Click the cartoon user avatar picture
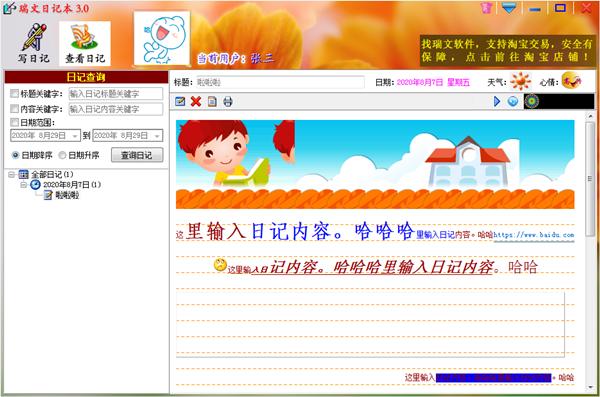The width and height of the screenshot is (600, 397). [162, 38]
